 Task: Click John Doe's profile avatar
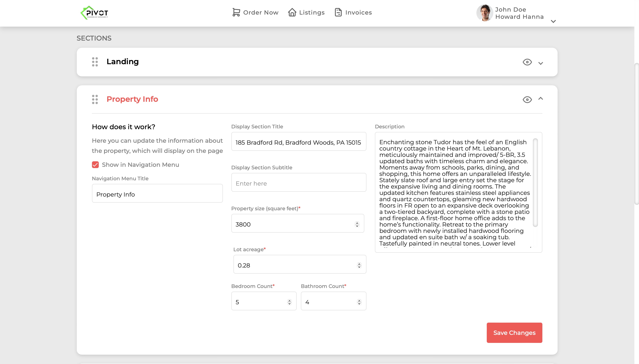pos(485,13)
